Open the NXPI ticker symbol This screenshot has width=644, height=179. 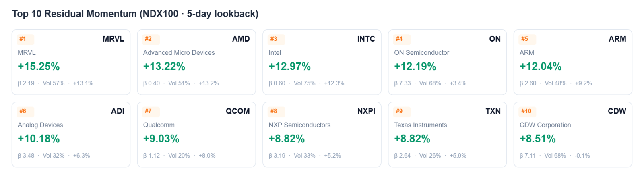366,111
